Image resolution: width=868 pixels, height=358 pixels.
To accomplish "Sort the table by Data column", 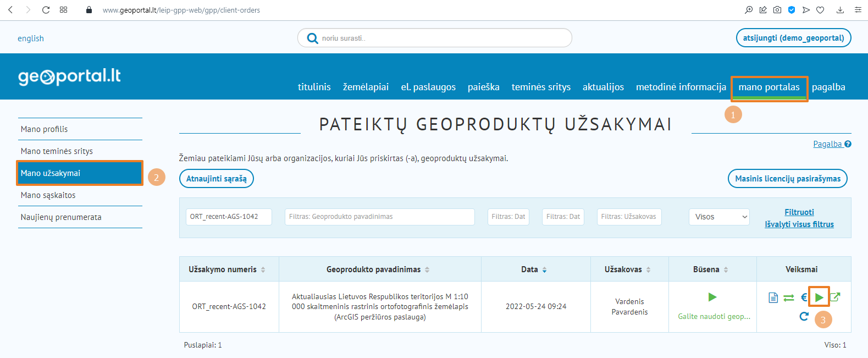I will 544,269.
